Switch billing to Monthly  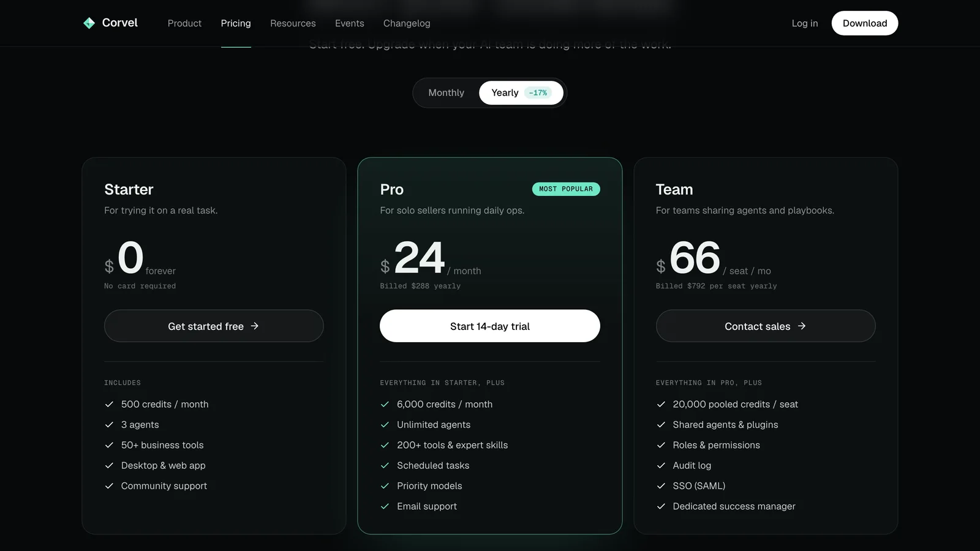[x=446, y=93]
